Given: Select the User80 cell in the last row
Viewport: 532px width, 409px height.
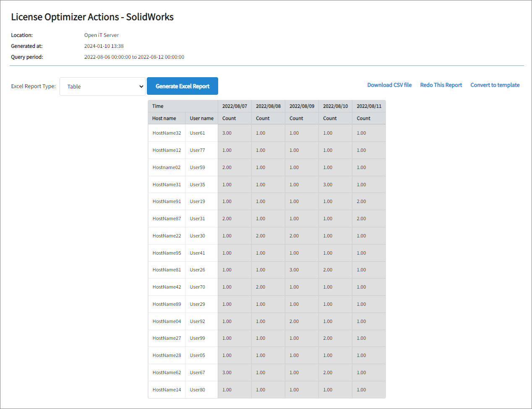Looking at the screenshot, I should 197,389.
